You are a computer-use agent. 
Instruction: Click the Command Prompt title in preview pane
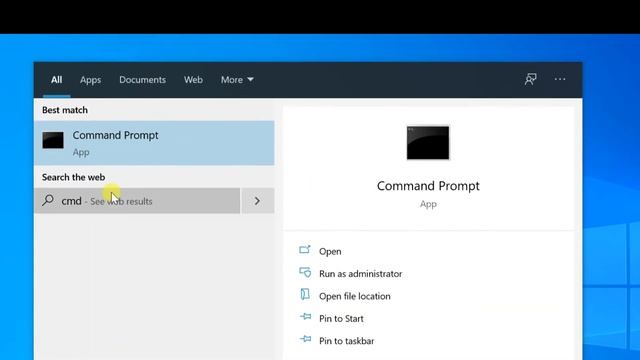click(x=428, y=186)
